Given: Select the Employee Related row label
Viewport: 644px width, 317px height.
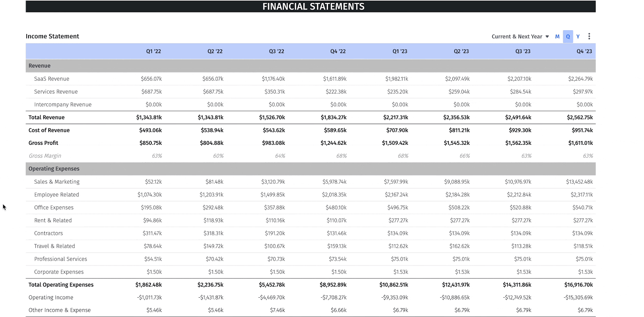Looking at the screenshot, I should pos(57,195).
